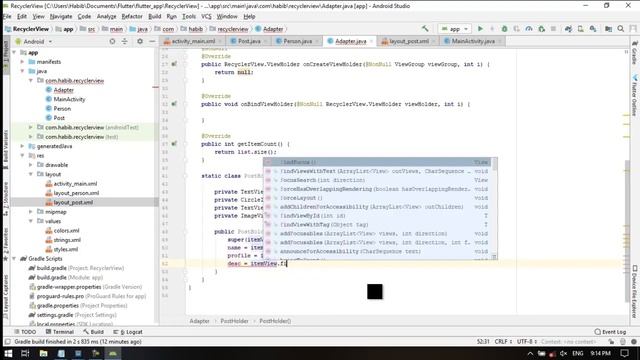Image resolution: width=640 pixels, height=360 pixels.
Task: Click the scroll from source target icon
Action: click(112, 41)
